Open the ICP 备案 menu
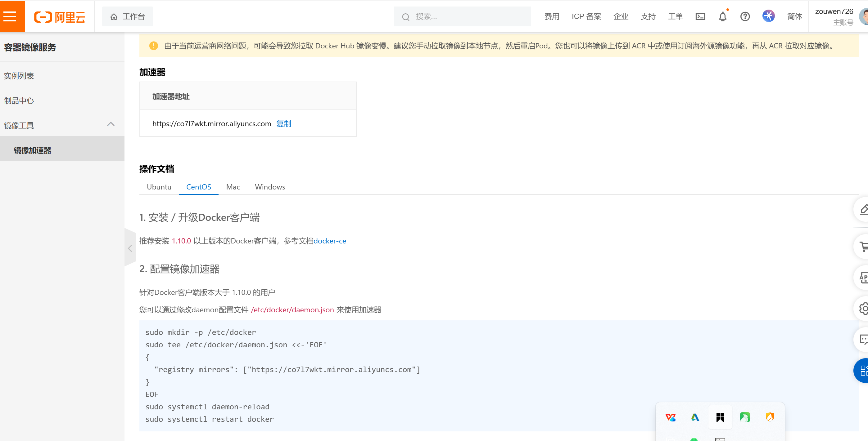This screenshot has height=441, width=868. coord(586,16)
